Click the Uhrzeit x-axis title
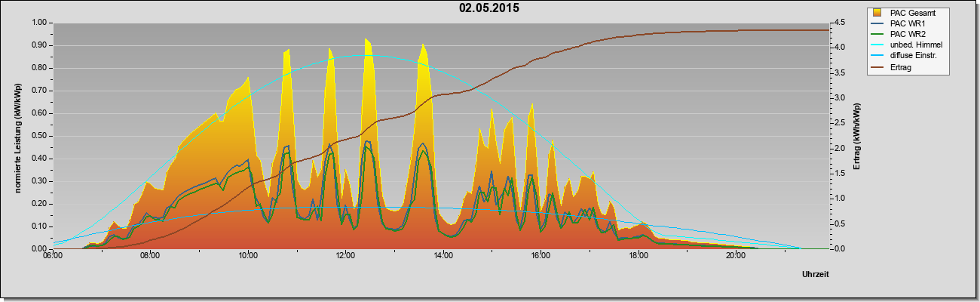980x302 pixels. (815, 276)
